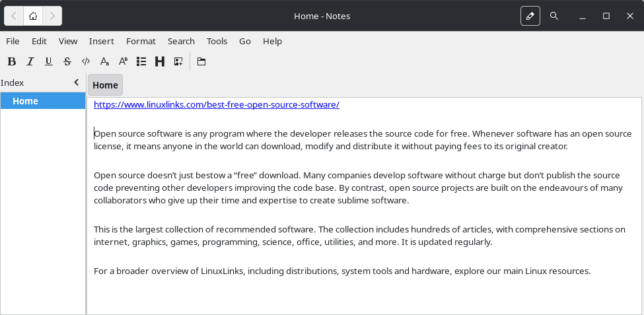Open the Format menu

pos(141,41)
